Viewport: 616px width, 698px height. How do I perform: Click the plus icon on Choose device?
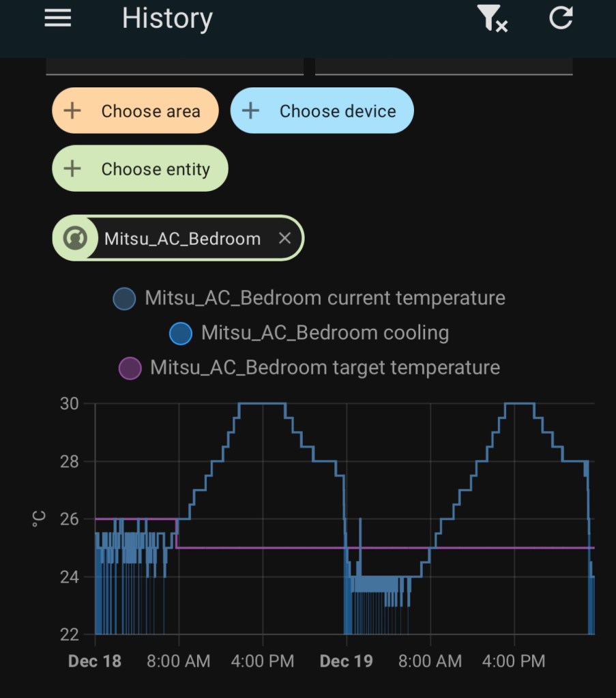pyautogui.click(x=251, y=111)
